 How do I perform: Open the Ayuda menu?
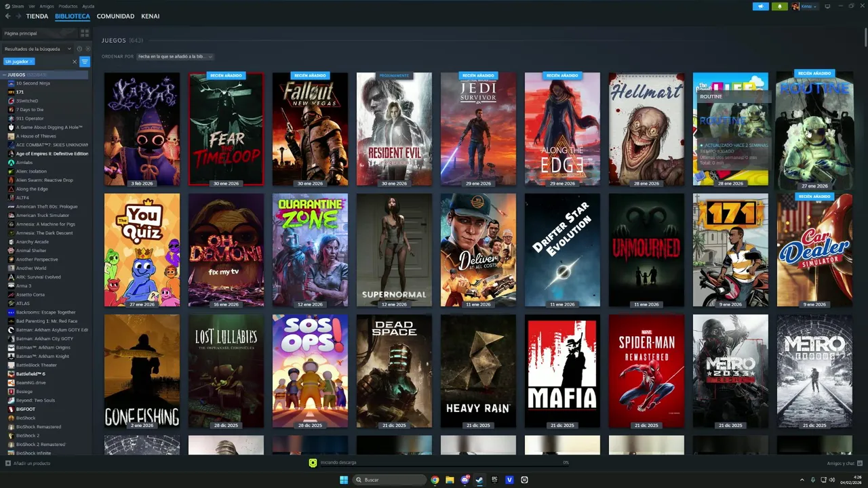tap(88, 6)
